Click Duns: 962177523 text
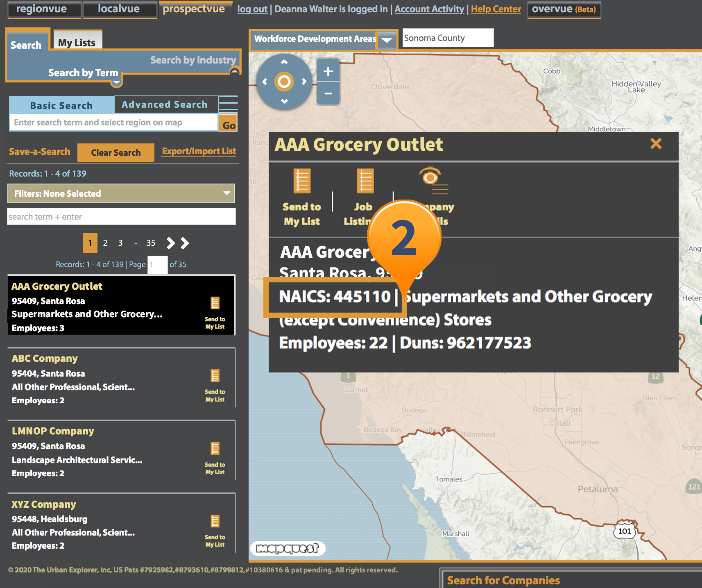Viewport: 702px width, 588px height. coord(465,343)
